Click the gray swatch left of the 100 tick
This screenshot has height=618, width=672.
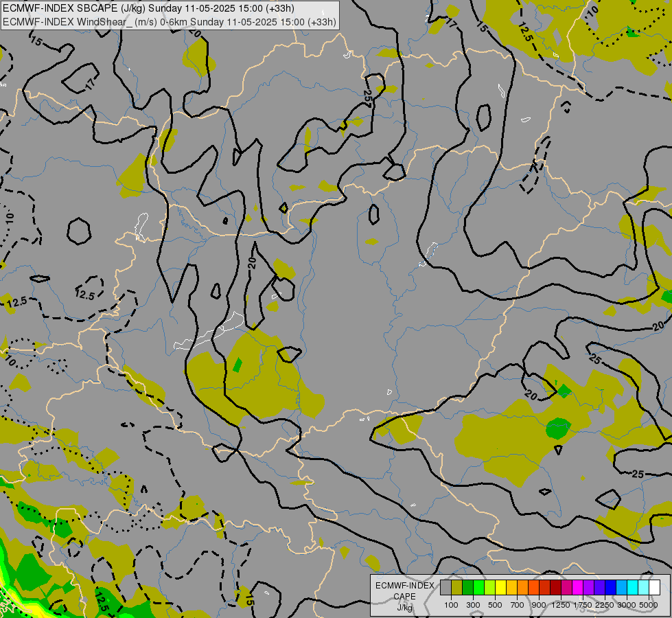445,587
